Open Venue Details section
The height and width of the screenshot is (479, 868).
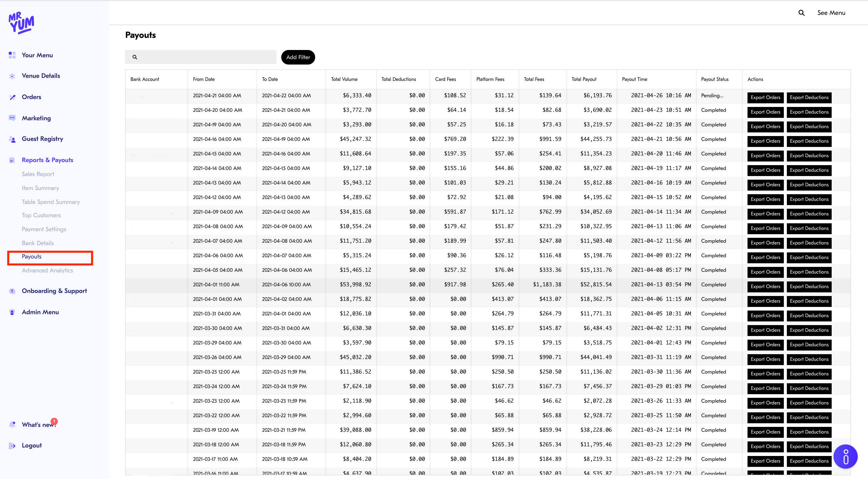click(41, 76)
